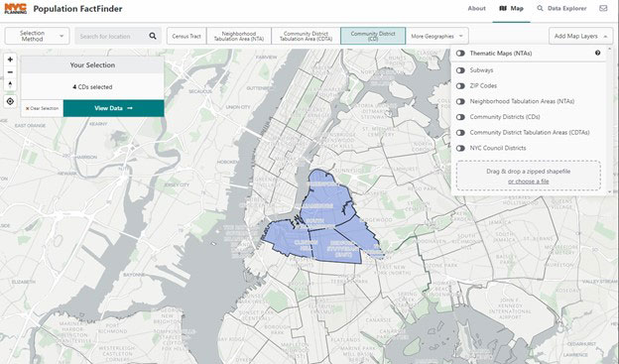
Task: Toggle Community District Tabulation Areas (CDTAs) layer
Action: coord(460,133)
